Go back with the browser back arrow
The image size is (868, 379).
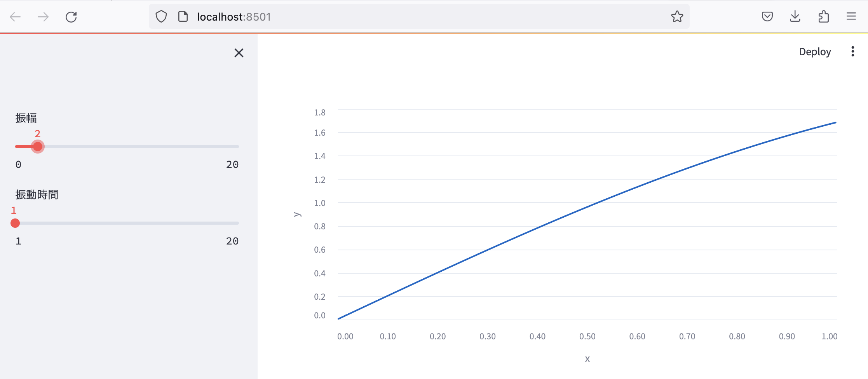click(15, 17)
